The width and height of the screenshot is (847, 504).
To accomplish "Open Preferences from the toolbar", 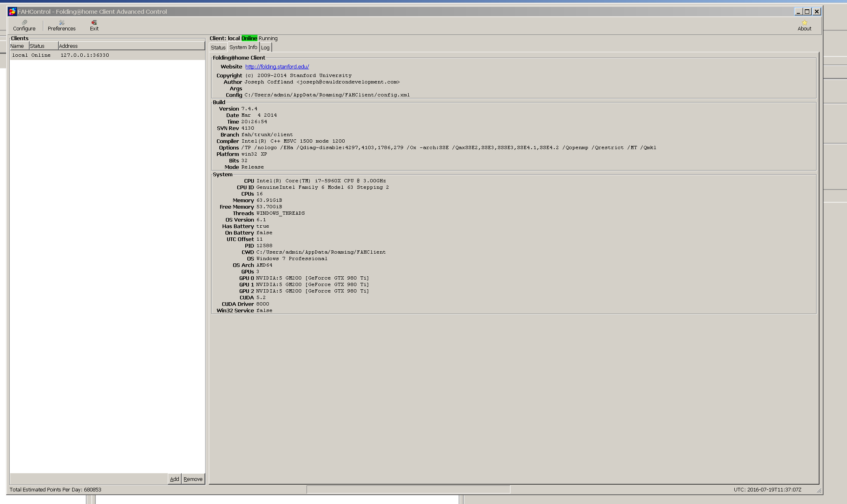I will tap(62, 25).
